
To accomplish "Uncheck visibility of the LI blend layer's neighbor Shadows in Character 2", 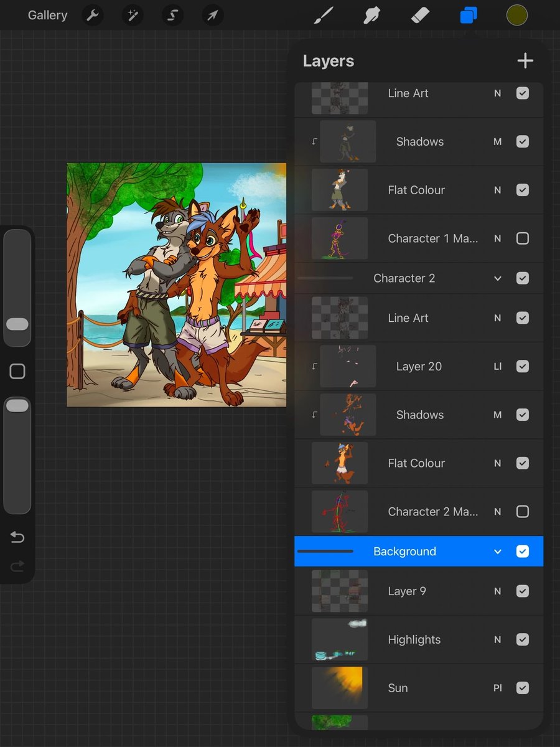I will [523, 415].
